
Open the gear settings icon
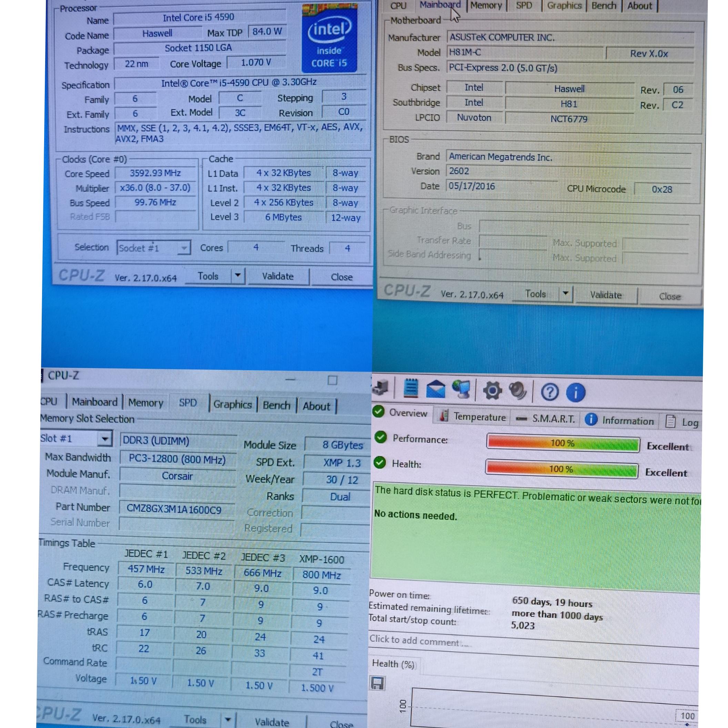pos(492,391)
